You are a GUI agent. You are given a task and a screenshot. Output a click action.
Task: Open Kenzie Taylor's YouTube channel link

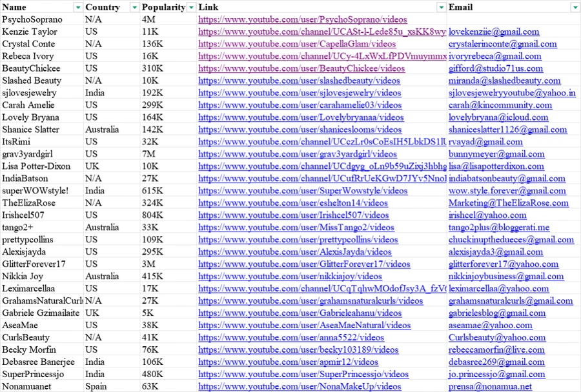pyautogui.click(x=322, y=32)
